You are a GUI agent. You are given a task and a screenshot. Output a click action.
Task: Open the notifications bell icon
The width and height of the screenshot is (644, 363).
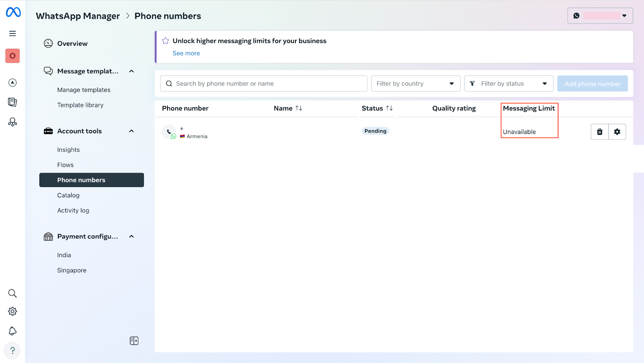coord(12,331)
